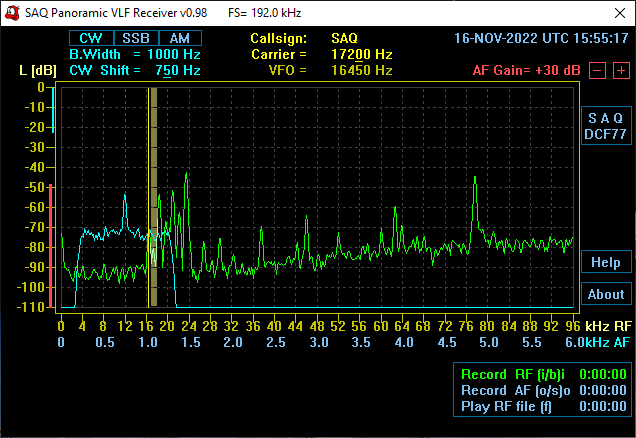This screenshot has height=438, width=636.
Task: Click the 48 kHz RF axis label
Action: [317, 326]
